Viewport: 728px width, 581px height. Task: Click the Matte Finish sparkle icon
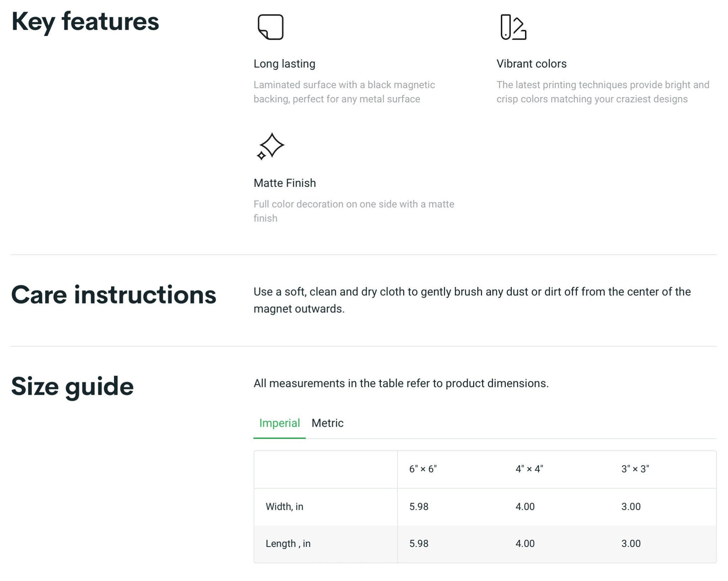[x=271, y=147]
